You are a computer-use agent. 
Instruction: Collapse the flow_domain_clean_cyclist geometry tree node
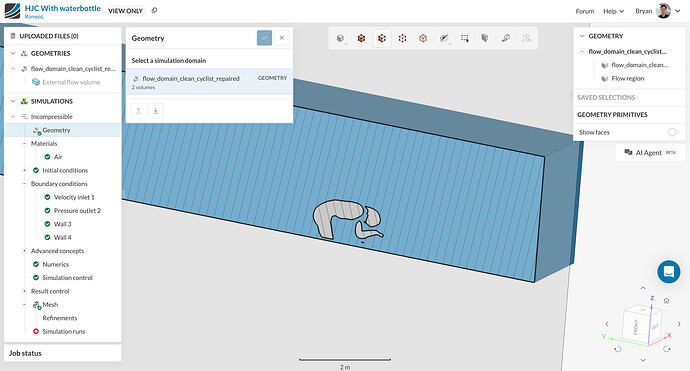coord(13,69)
